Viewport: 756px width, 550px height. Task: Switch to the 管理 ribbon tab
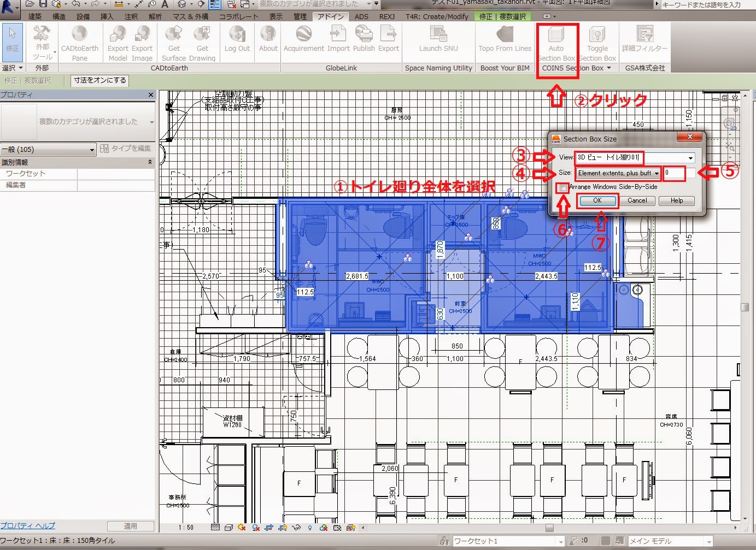click(300, 16)
